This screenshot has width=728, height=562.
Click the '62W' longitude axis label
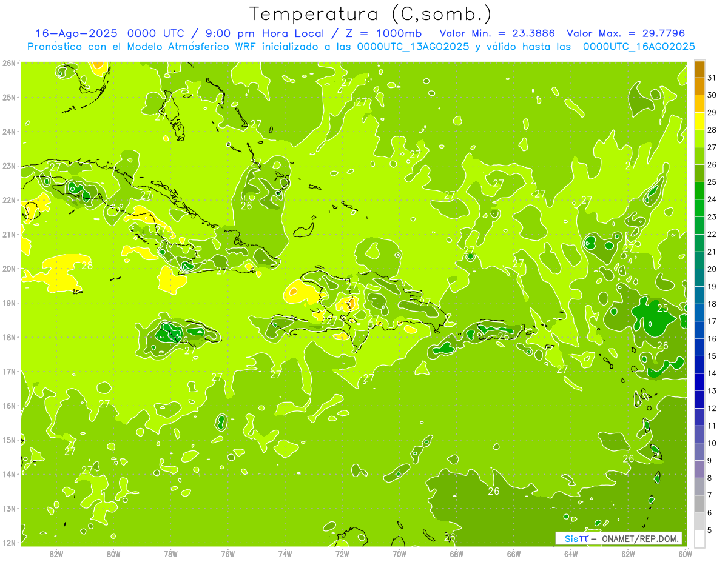(x=628, y=554)
